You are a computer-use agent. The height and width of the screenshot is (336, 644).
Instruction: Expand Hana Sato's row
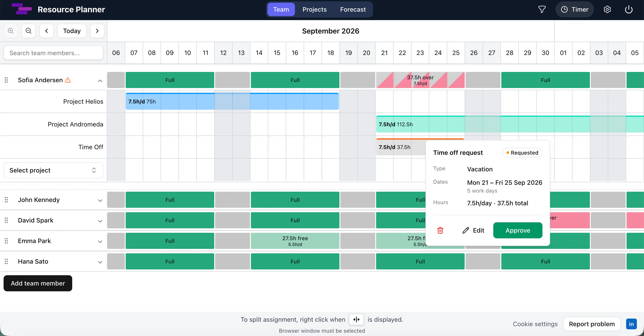pos(100,262)
